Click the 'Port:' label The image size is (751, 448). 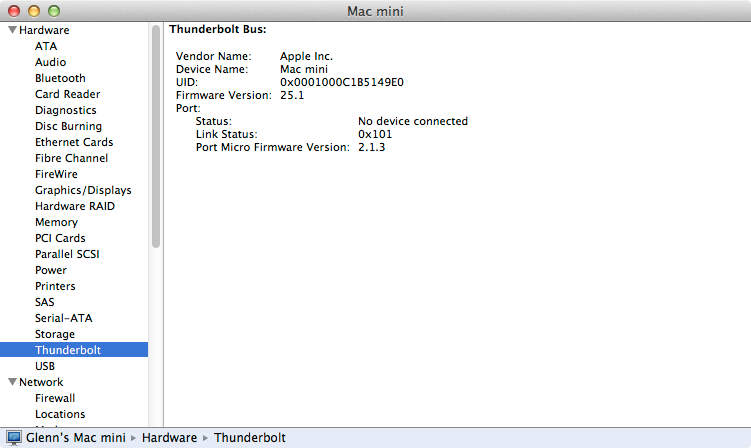[x=188, y=108]
